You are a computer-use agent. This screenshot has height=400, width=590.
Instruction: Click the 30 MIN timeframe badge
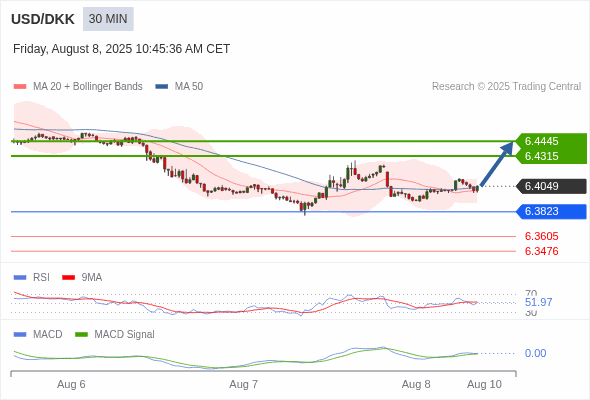click(108, 19)
